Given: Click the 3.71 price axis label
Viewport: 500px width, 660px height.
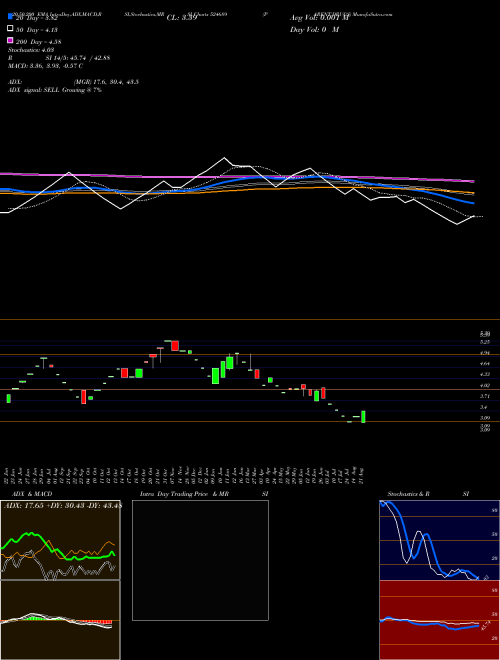Looking at the screenshot, I should coord(485,396).
